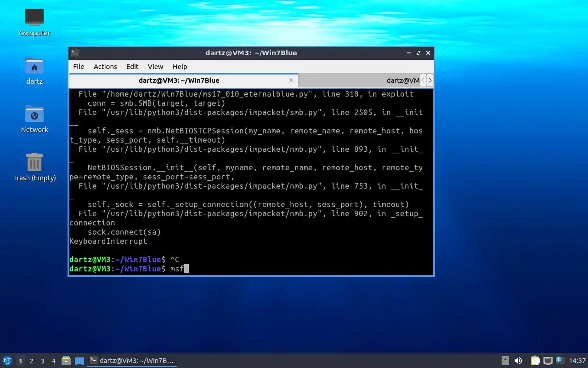This screenshot has width=588, height=368.
Task: Click the sock.connect(sa) line
Action: 124,232
